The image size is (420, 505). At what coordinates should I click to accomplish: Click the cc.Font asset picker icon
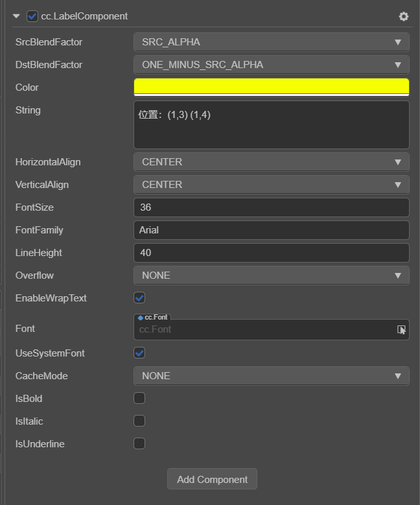coord(402,329)
